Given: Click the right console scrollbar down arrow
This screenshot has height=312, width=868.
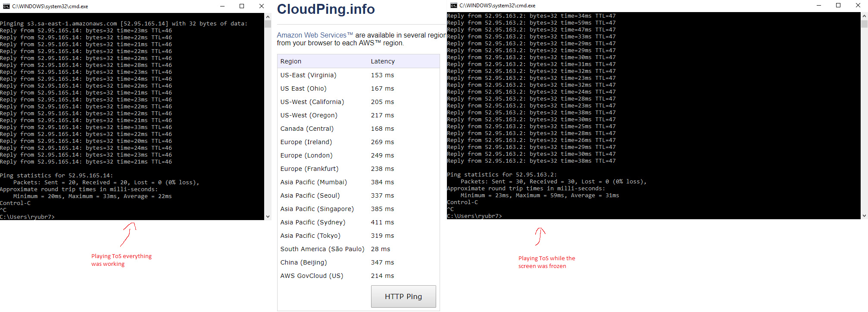Looking at the screenshot, I should (864, 216).
